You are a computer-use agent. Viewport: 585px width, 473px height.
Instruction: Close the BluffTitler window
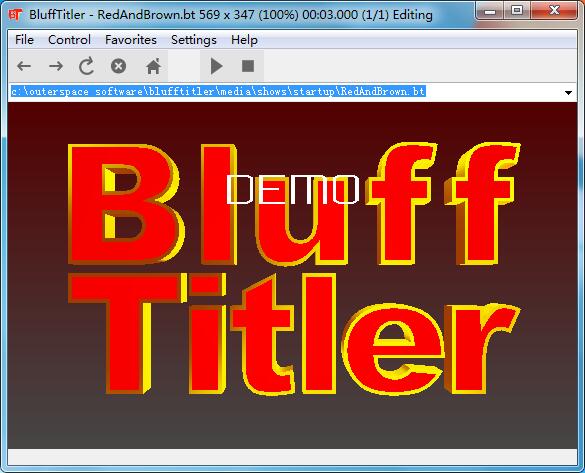[554, 11]
